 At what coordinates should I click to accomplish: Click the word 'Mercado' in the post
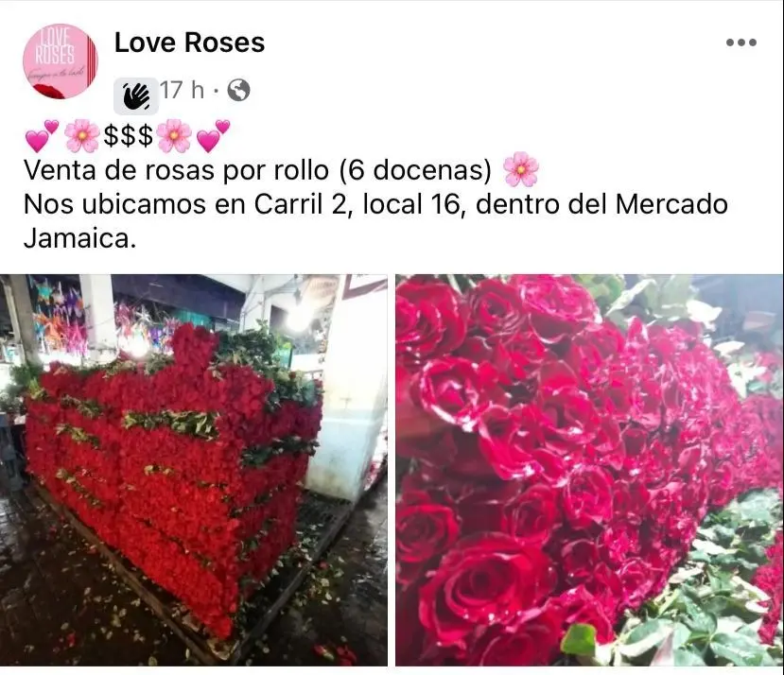pyautogui.click(x=671, y=204)
